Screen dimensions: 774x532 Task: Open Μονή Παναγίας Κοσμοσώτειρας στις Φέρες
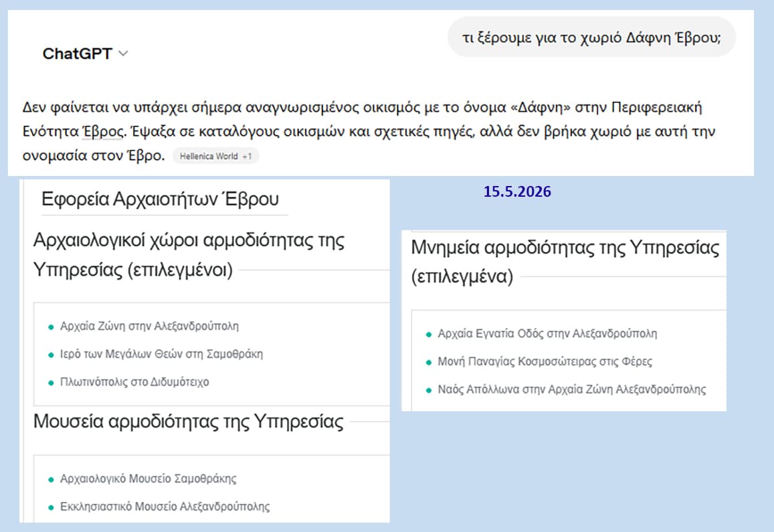click(x=545, y=361)
